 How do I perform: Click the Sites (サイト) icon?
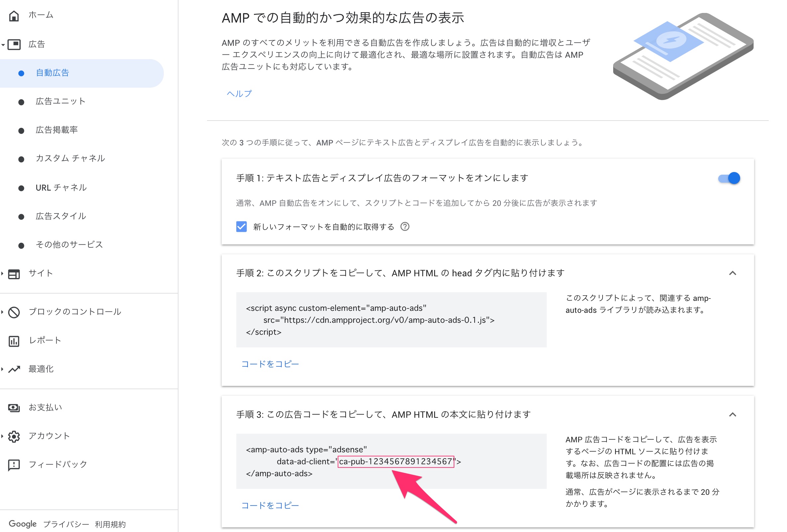[x=14, y=274]
